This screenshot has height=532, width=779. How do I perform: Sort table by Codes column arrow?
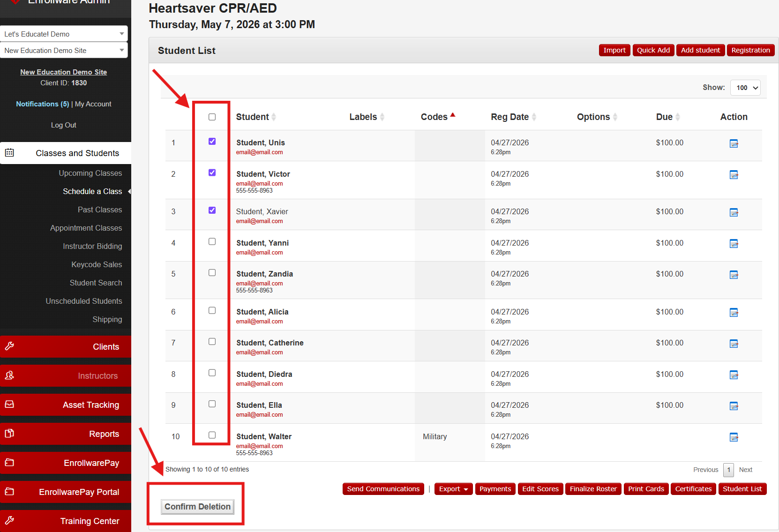[453, 115]
